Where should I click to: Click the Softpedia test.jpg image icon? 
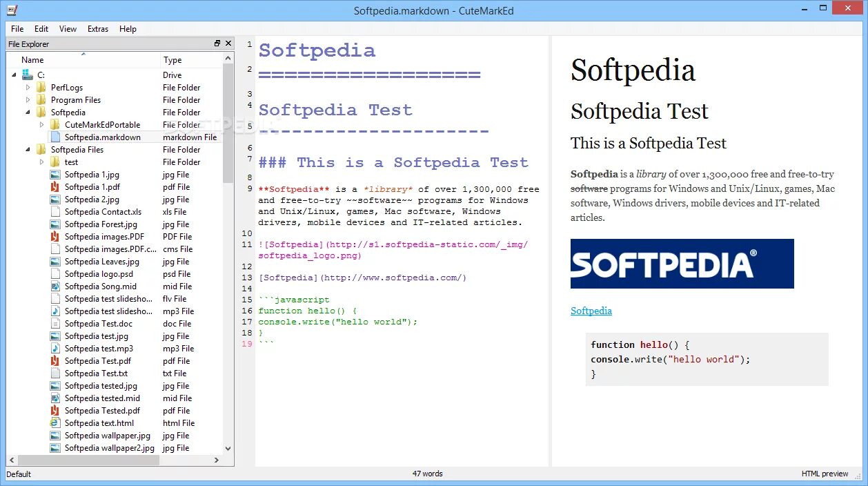pyautogui.click(x=55, y=336)
